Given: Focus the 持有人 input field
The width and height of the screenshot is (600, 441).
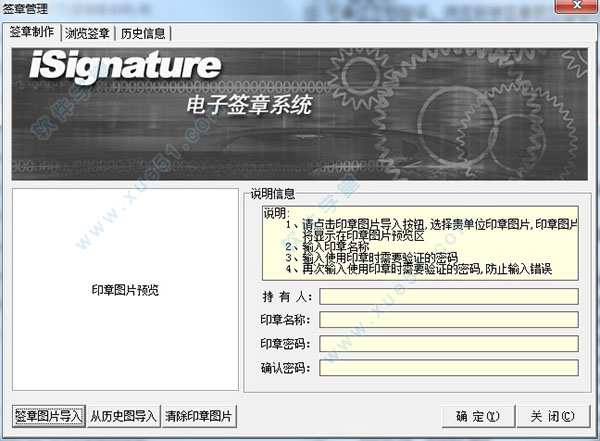Looking at the screenshot, I should click(449, 297).
